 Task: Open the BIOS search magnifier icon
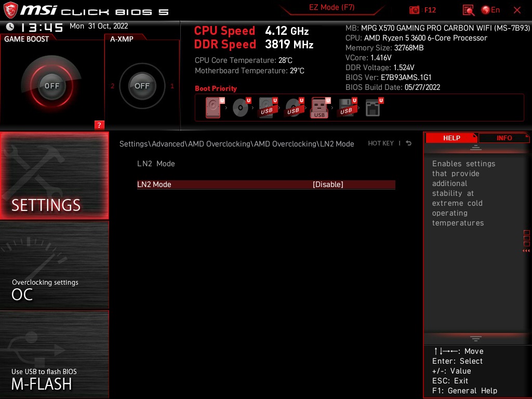tap(468, 10)
